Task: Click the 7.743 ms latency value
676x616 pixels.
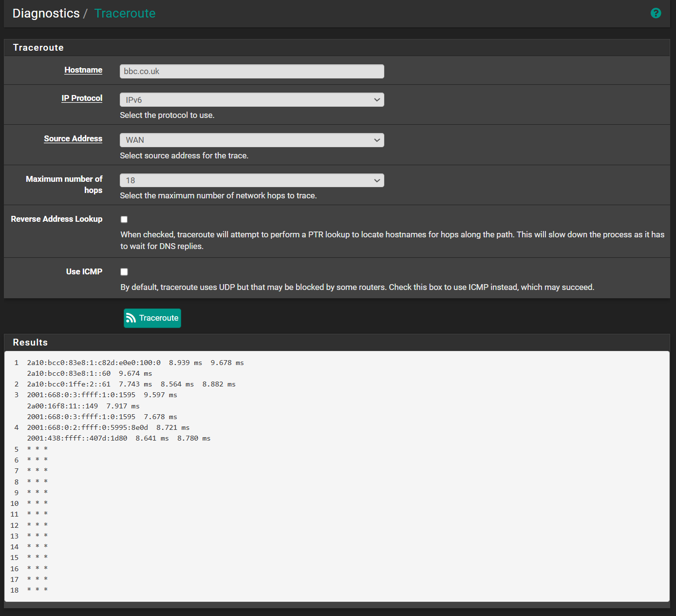Action: (x=135, y=384)
